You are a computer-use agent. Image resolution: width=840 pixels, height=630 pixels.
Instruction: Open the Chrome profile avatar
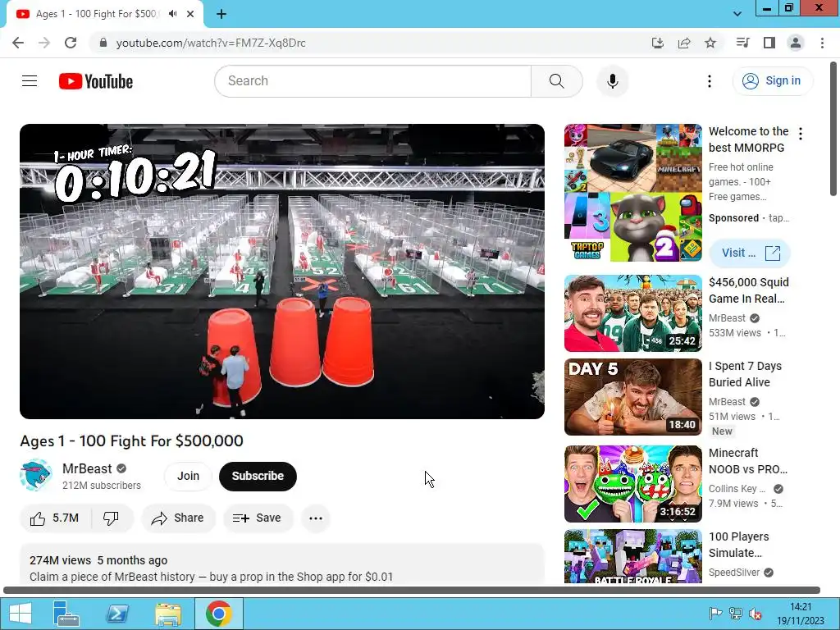pos(796,43)
